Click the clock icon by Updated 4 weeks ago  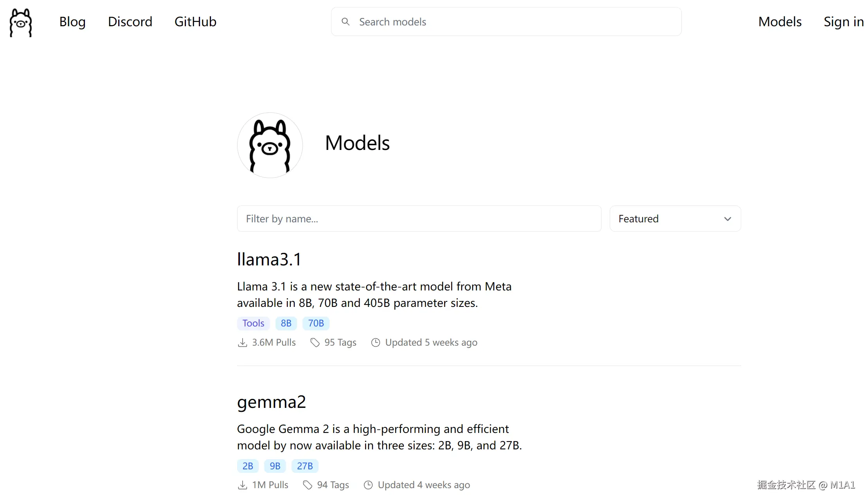point(368,485)
